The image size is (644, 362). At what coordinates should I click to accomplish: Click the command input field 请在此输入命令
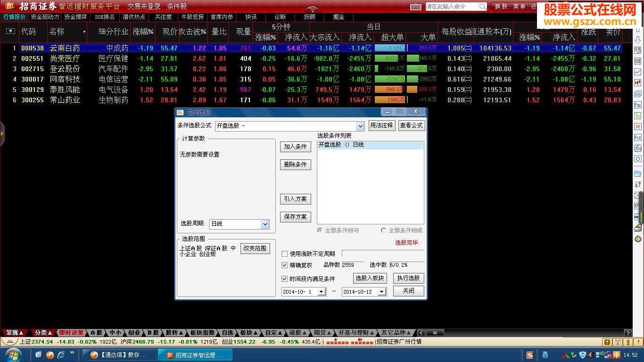click(x=452, y=7)
